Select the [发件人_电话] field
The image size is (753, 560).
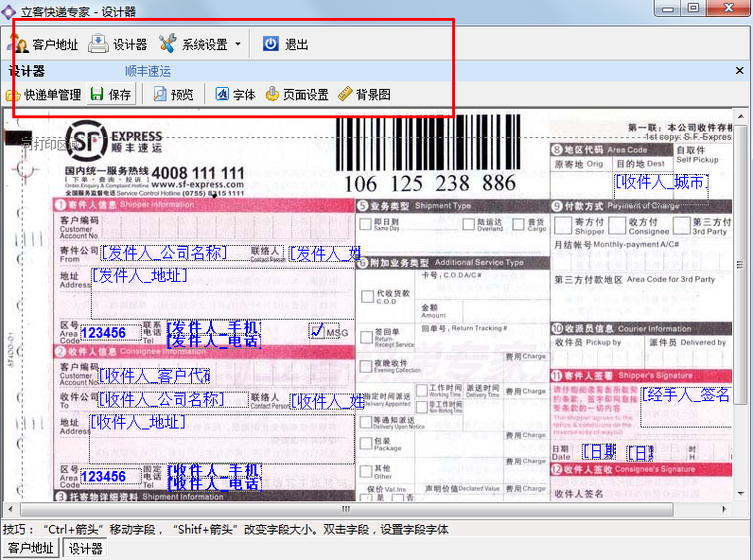(x=214, y=341)
